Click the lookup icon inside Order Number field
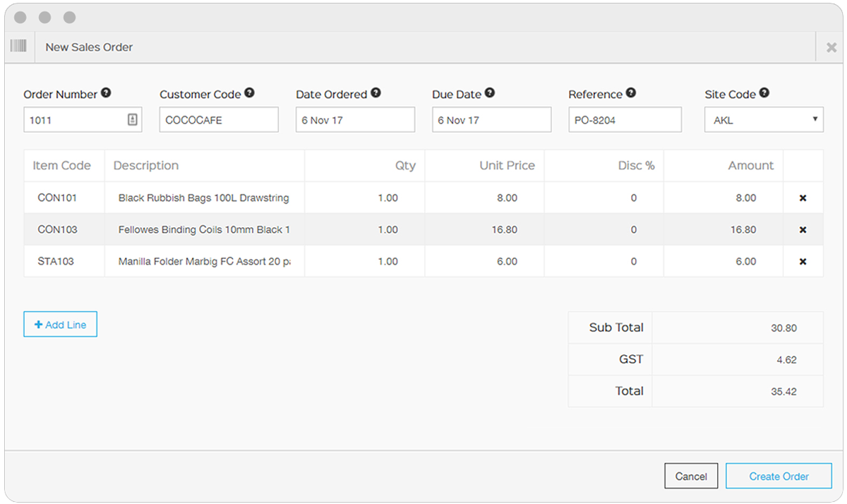 click(132, 120)
